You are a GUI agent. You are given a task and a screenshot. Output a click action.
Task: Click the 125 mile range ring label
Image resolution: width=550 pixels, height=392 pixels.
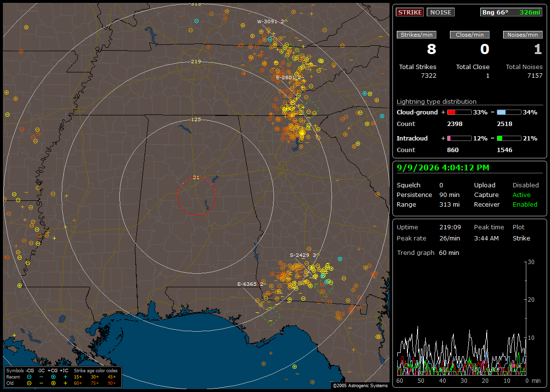(x=196, y=119)
